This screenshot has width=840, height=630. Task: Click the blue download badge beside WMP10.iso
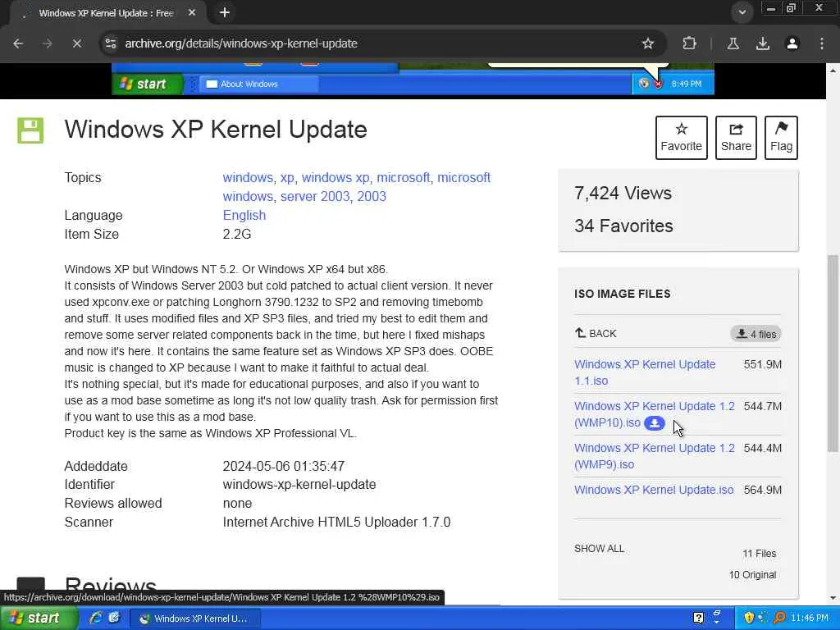654,423
